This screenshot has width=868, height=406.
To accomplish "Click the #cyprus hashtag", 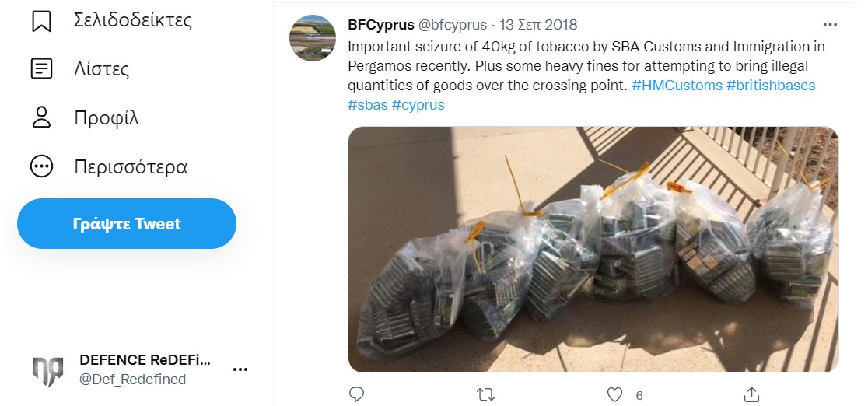I will click(x=418, y=104).
